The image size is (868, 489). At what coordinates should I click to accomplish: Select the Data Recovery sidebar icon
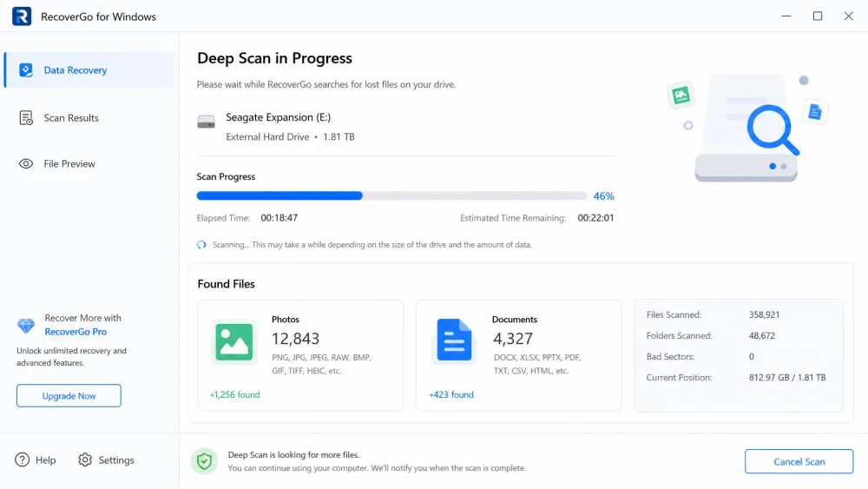(26, 69)
